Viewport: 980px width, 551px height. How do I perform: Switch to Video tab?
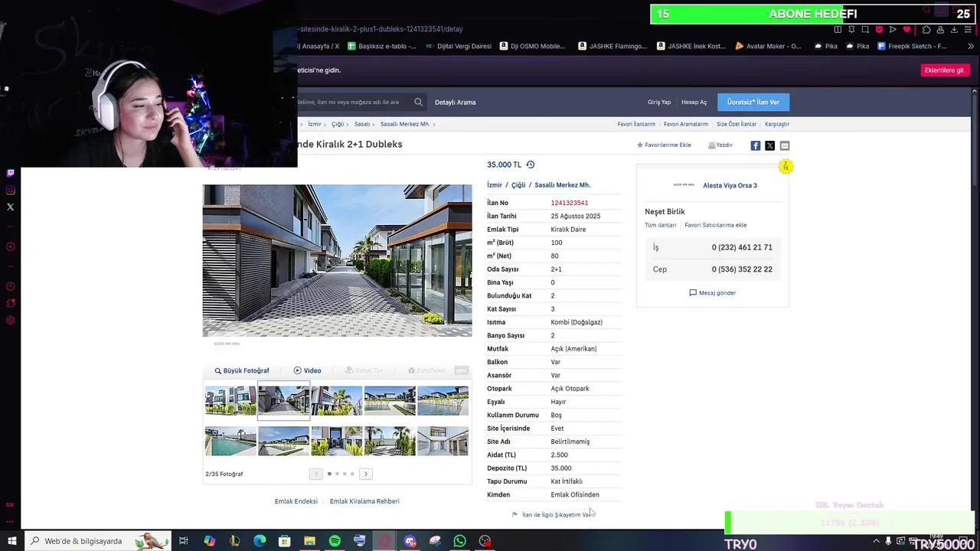tap(308, 370)
